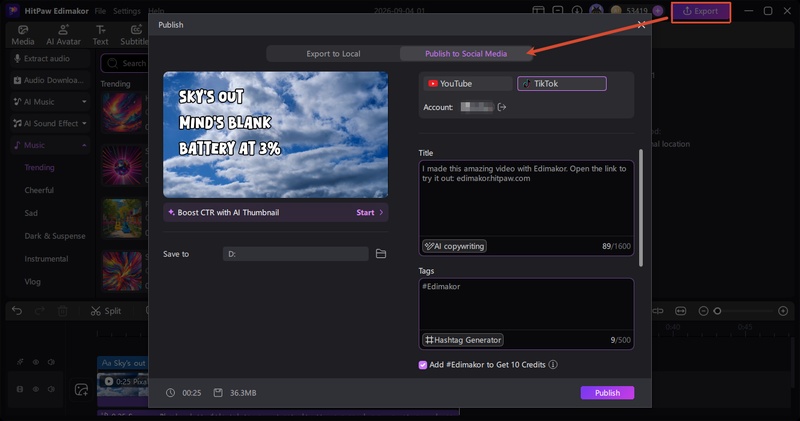800x421 pixels.
Task: Click the lock icon on video track
Action: click(x=20, y=389)
